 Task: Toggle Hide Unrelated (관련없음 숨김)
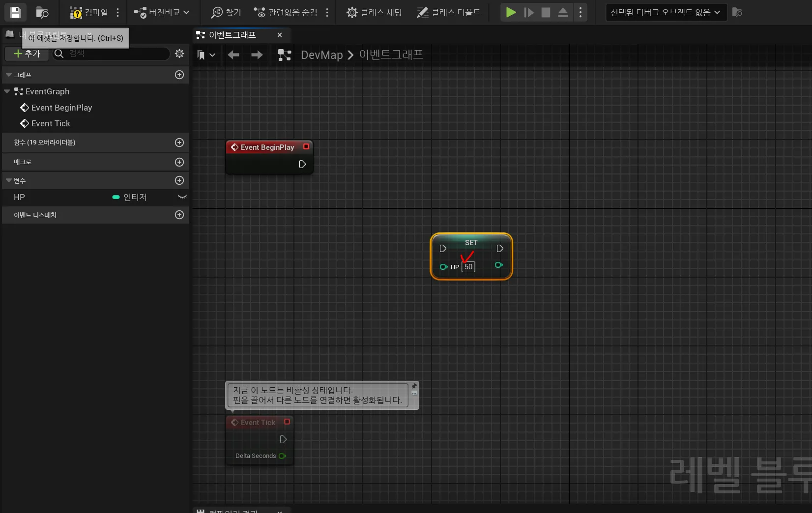click(286, 12)
